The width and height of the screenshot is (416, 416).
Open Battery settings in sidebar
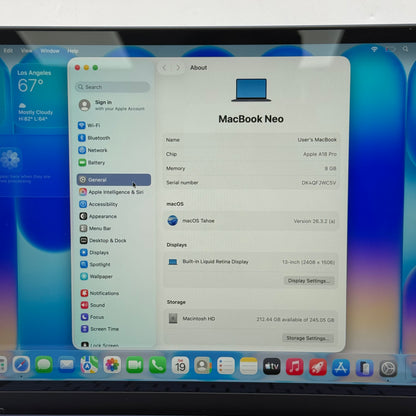92,162
